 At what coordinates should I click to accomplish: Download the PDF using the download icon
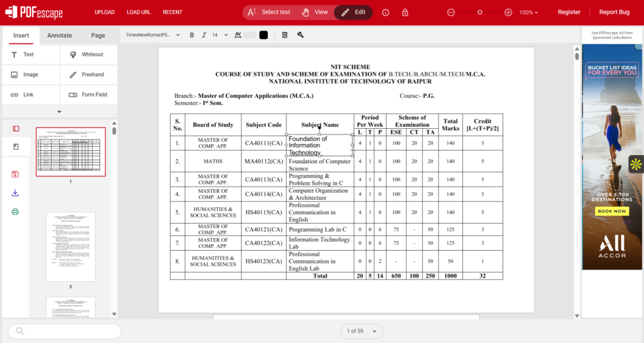coord(15,193)
